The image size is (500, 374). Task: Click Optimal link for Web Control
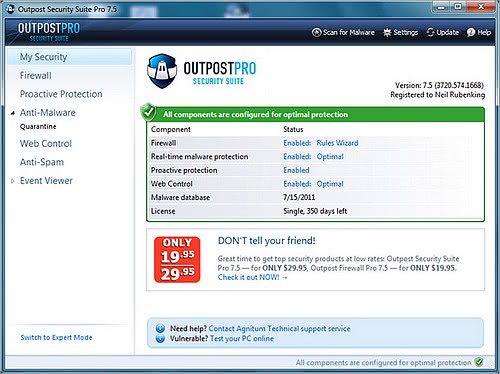coord(330,184)
